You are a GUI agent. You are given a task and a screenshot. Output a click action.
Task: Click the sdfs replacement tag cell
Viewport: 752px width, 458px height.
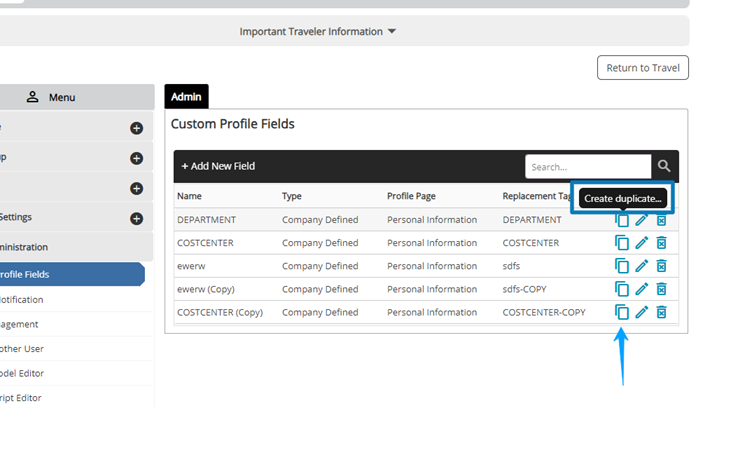point(511,266)
